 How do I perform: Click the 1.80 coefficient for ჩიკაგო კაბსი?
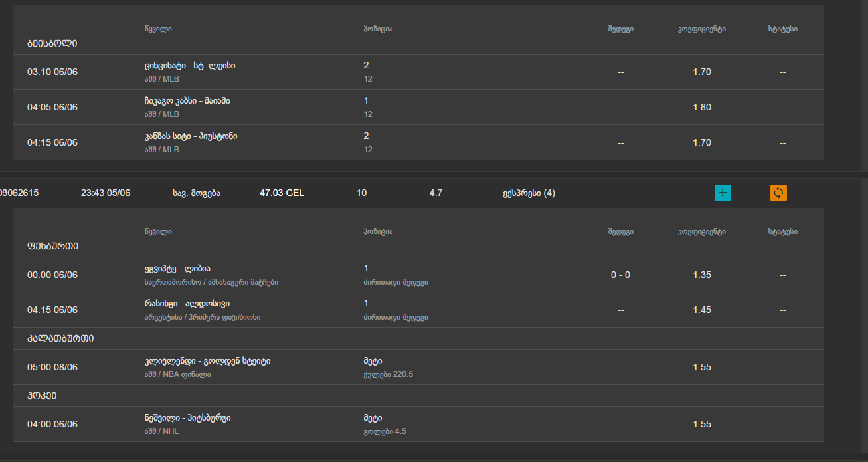pos(701,107)
